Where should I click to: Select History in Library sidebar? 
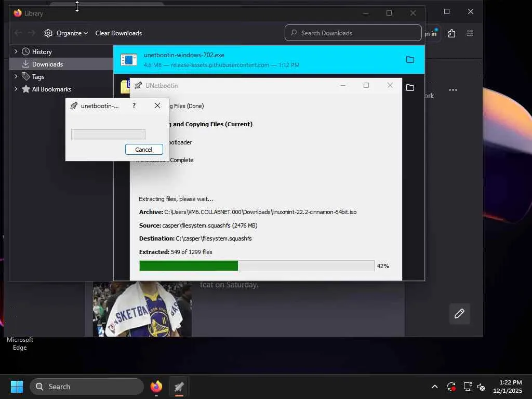42,52
